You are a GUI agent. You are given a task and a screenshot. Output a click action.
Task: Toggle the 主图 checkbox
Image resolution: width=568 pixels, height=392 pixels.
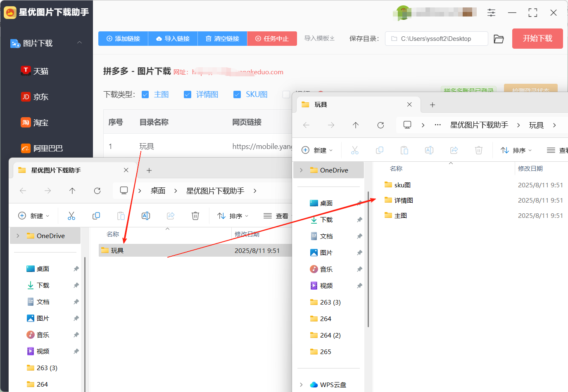point(145,94)
